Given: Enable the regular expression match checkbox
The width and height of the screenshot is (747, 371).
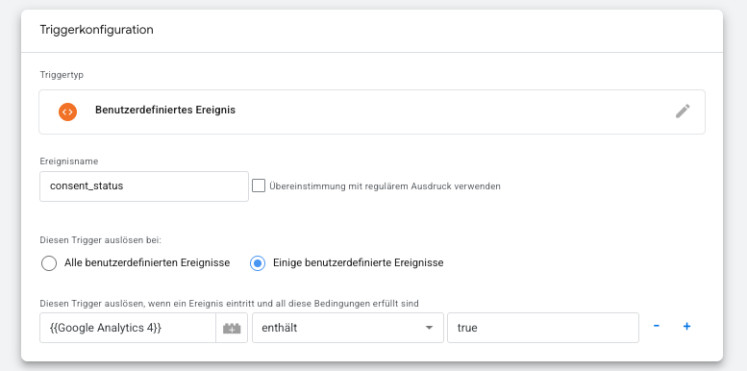Looking at the screenshot, I should (x=259, y=186).
